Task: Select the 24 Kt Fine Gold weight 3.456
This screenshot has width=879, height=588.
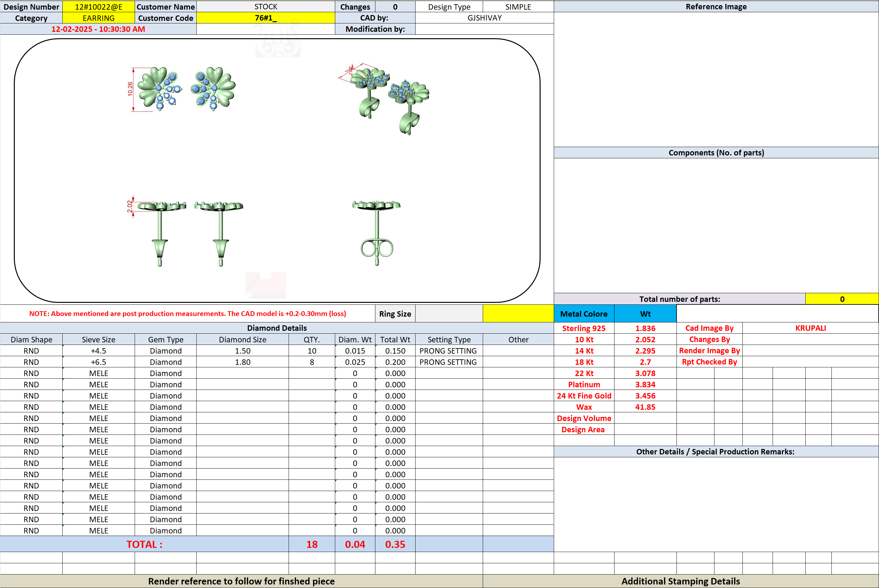Action: [645, 396]
